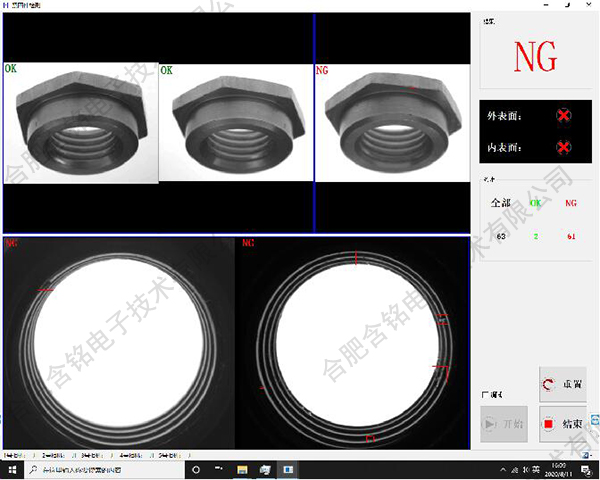This screenshot has height=480, width=600.
Task: Open the Windows Start menu
Action: click(10, 469)
